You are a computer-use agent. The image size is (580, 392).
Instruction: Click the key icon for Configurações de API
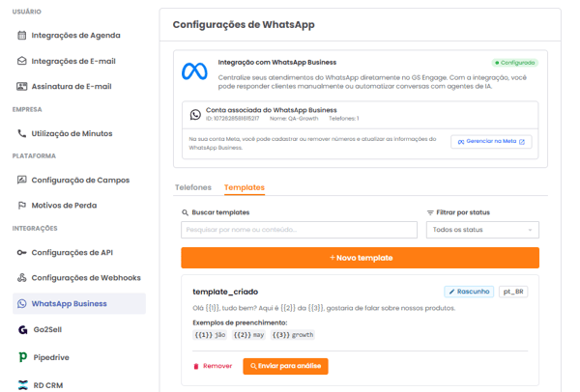tap(22, 253)
